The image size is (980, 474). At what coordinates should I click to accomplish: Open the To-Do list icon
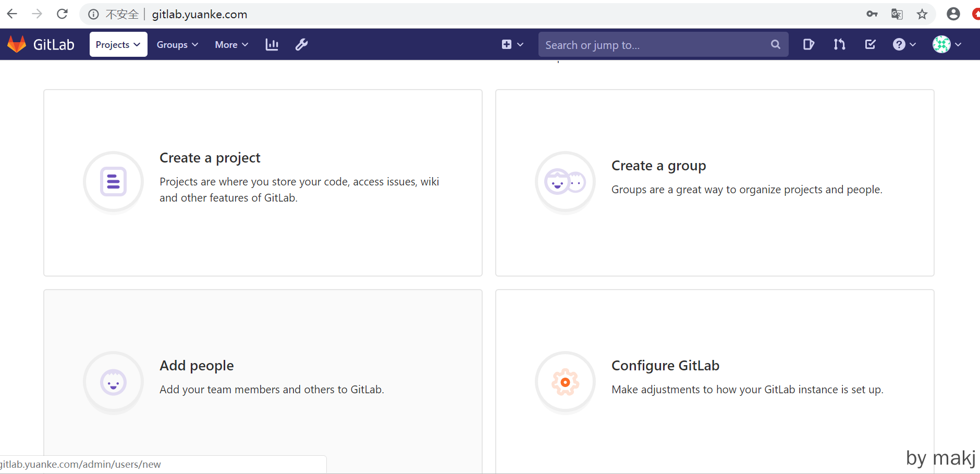870,45
